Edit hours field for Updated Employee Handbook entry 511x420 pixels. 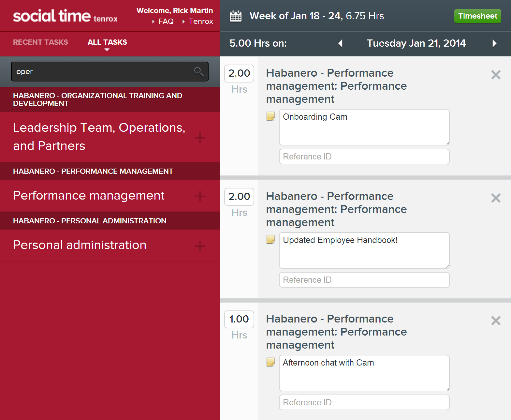click(x=239, y=197)
